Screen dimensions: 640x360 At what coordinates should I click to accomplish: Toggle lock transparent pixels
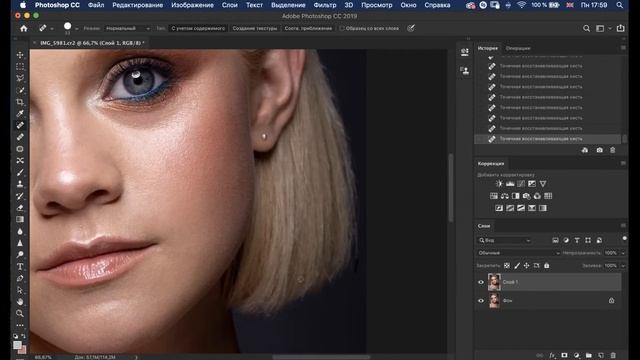point(507,266)
